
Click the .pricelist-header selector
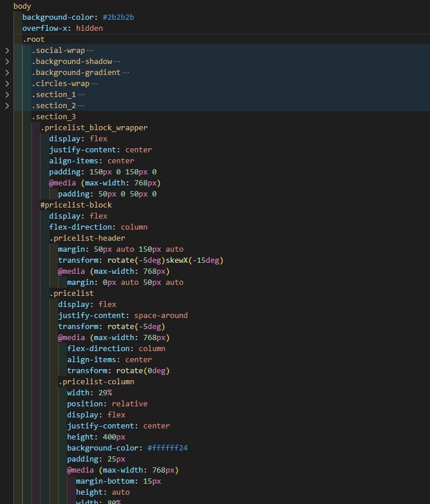click(x=87, y=238)
